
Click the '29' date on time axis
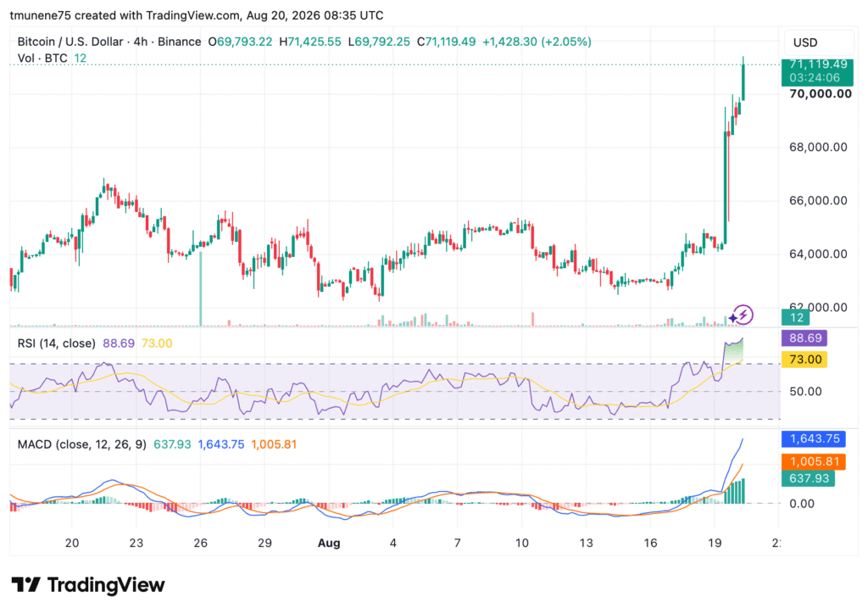point(264,543)
